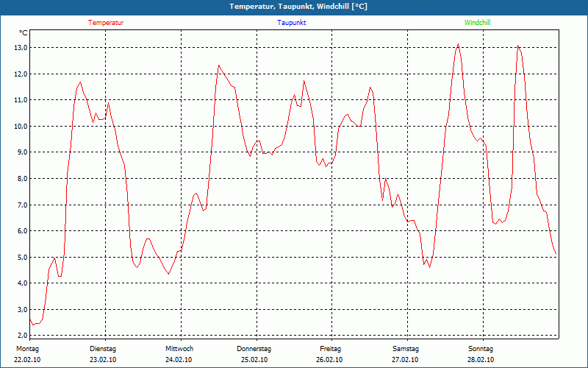
Task: Click the 28.02.10 date label
Action: click(481, 360)
